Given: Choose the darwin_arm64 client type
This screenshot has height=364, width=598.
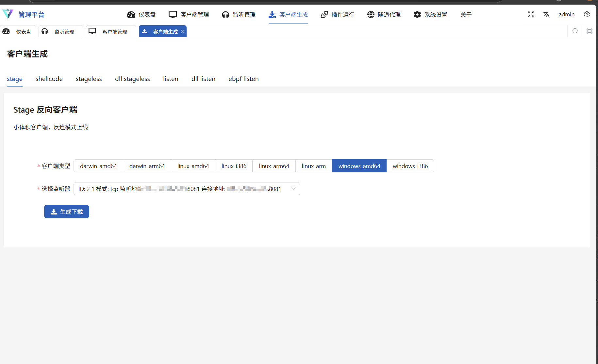Looking at the screenshot, I should tap(147, 166).
